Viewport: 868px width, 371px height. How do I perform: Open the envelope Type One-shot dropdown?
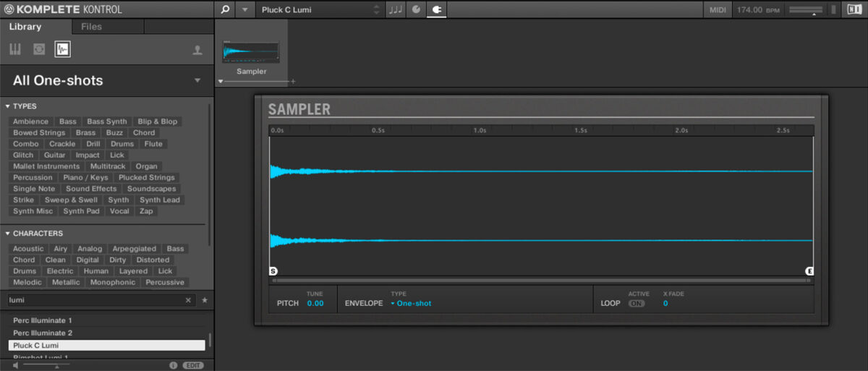click(x=411, y=303)
